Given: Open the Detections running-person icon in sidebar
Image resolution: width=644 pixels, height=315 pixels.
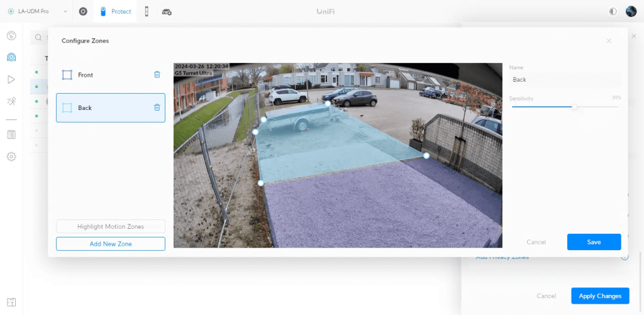Looking at the screenshot, I should click(x=11, y=101).
